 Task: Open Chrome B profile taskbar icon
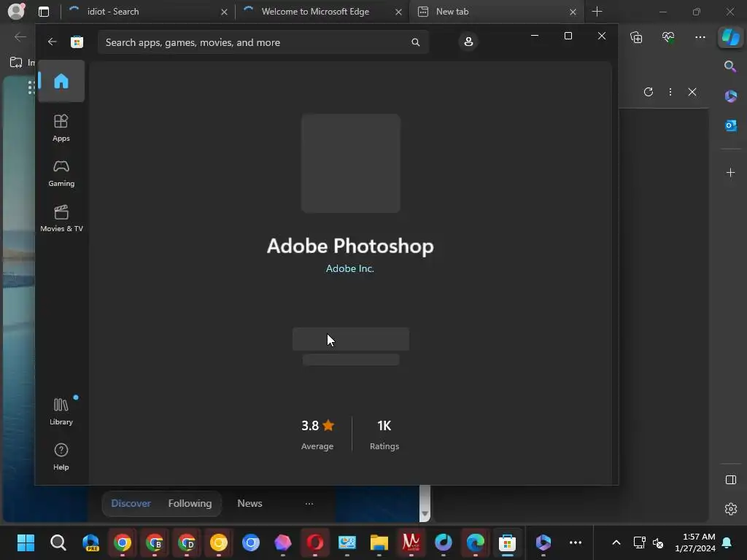pyautogui.click(x=155, y=542)
